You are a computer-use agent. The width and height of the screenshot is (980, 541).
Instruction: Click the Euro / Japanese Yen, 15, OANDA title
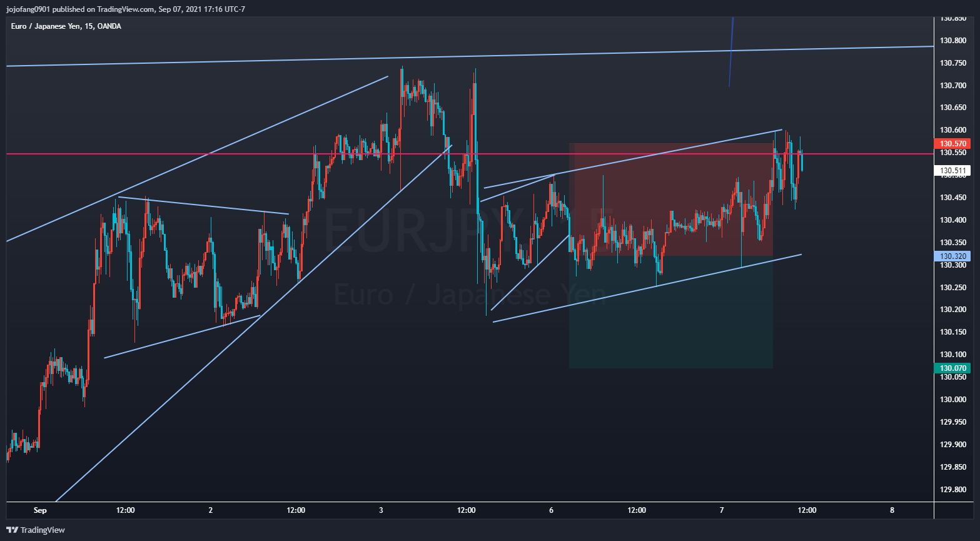(66, 26)
